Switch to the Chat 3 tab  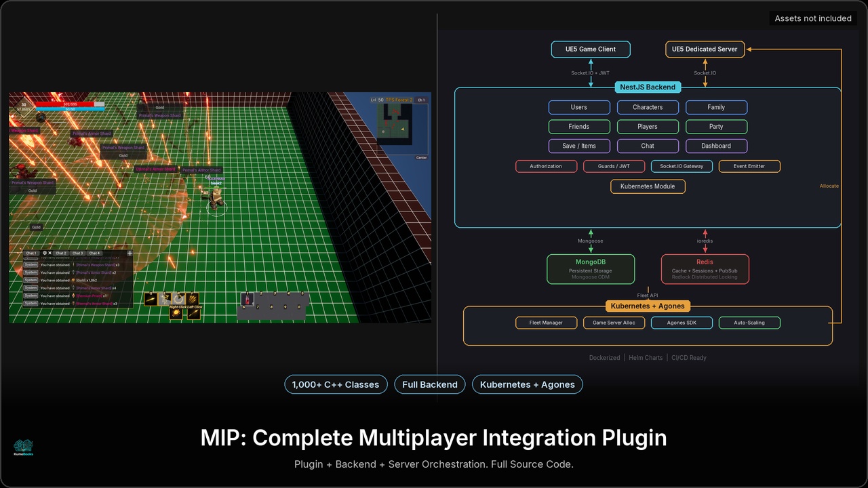(78, 253)
